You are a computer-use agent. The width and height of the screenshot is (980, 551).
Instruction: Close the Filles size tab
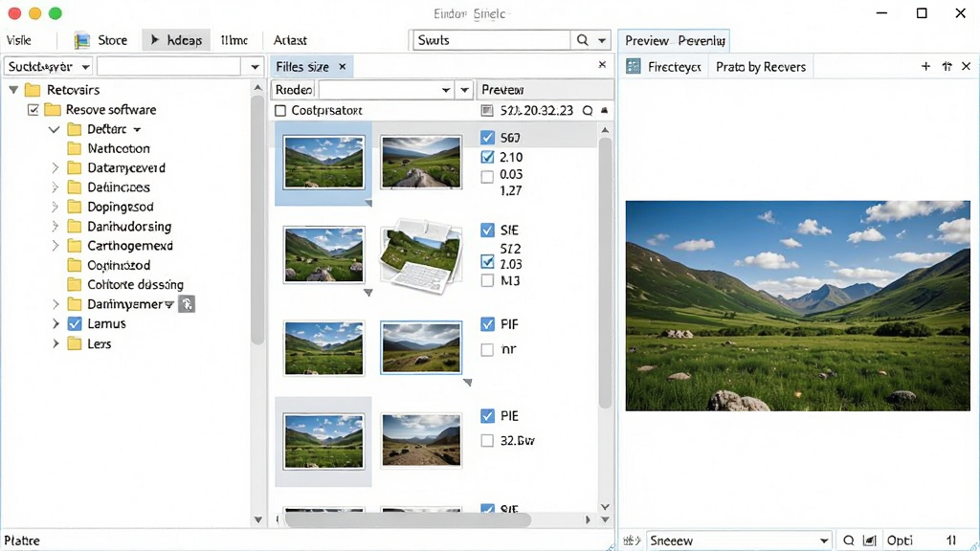343,66
